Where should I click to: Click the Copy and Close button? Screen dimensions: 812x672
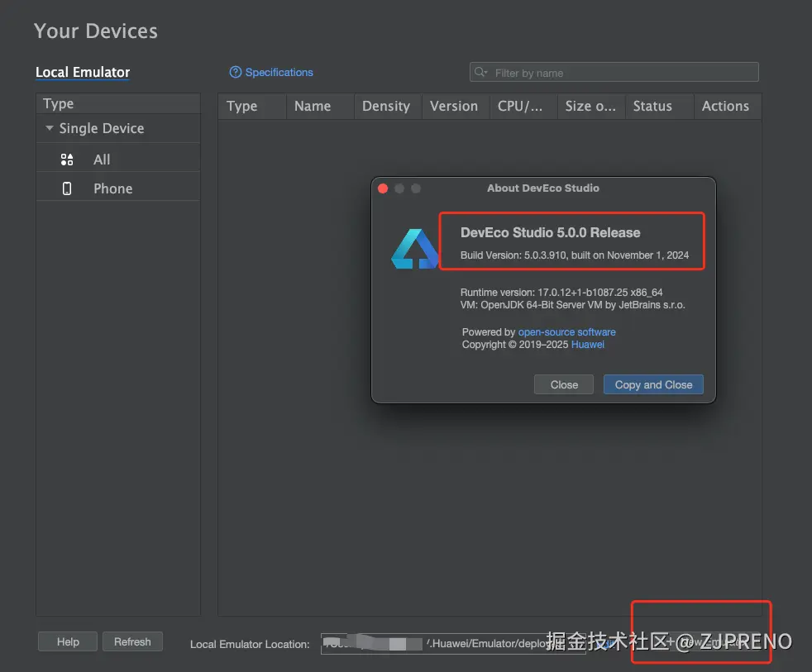[x=653, y=384]
